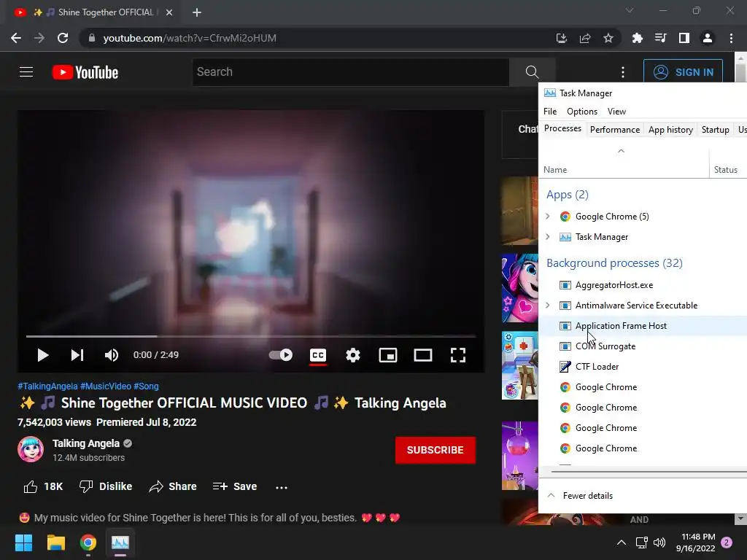Open Talking Angela channel name link
The height and width of the screenshot is (560, 747).
tap(86, 443)
